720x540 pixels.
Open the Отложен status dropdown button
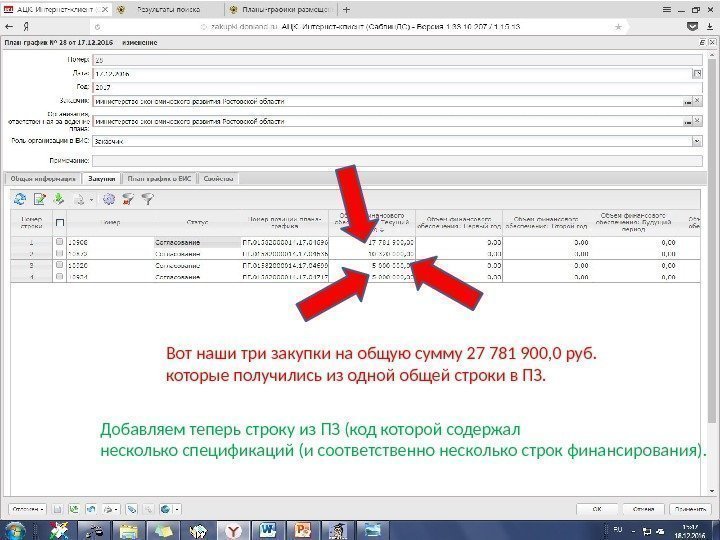tap(28, 509)
